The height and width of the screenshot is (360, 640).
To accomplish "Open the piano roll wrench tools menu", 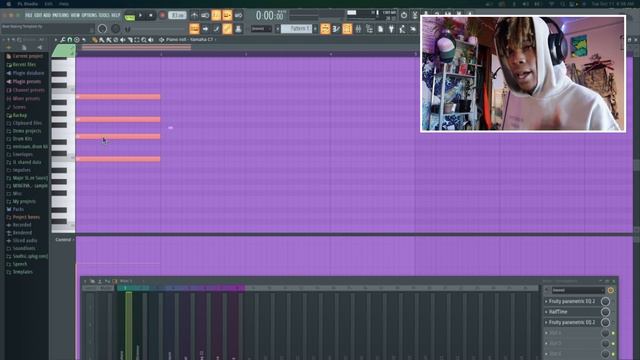I will (62, 40).
